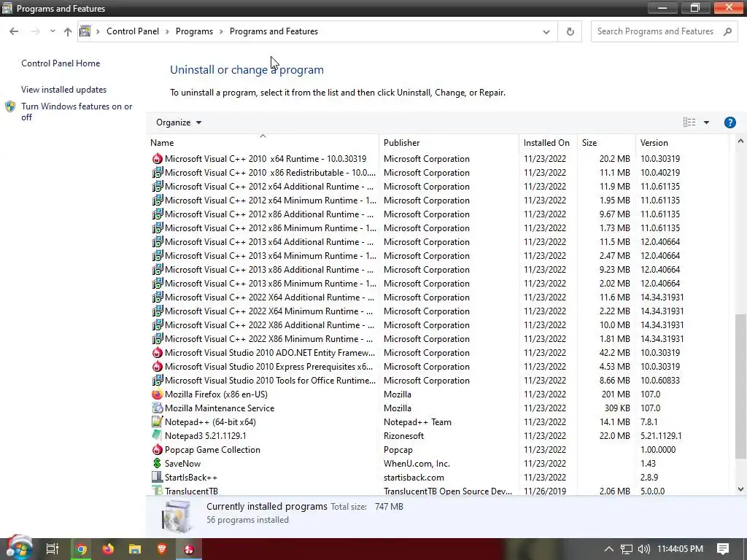This screenshot has height=560, width=747.
Task: Open Firefox from the taskbar
Action: click(108, 549)
